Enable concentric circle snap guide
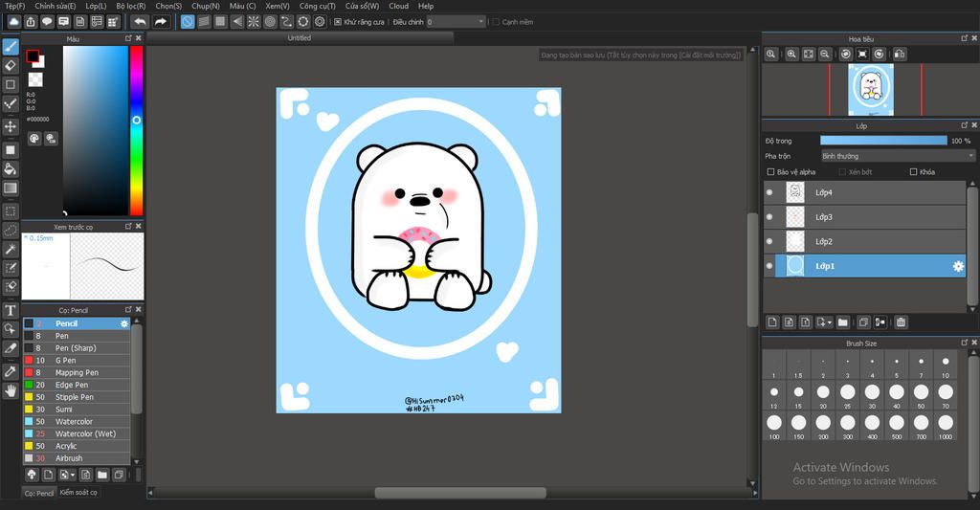The width and height of the screenshot is (980, 510). click(270, 22)
